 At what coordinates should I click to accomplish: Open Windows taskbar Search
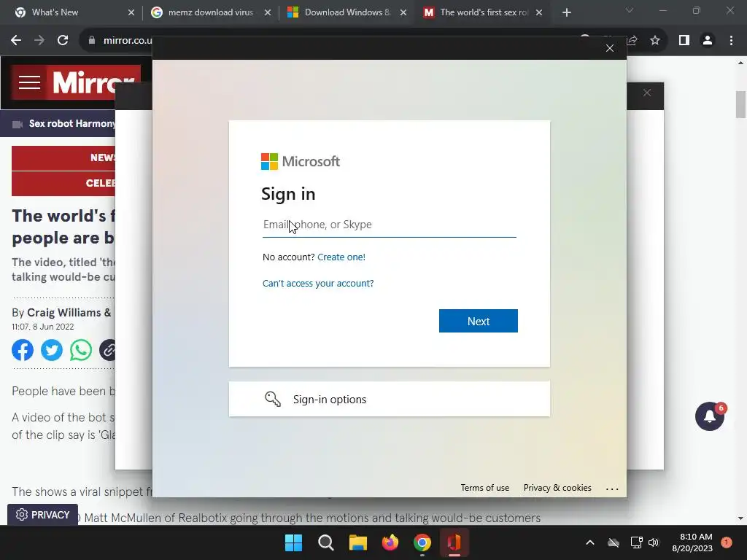pos(326,542)
